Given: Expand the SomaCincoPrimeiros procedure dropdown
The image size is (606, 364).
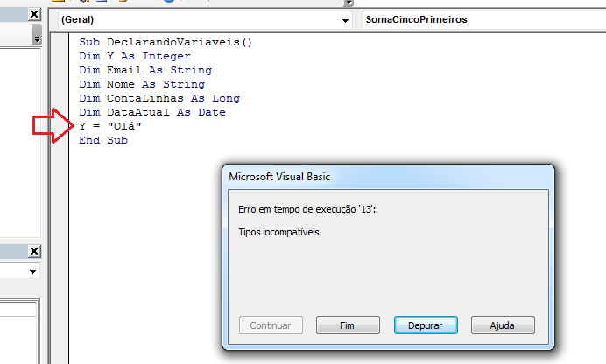Looking at the screenshot, I should click(482, 19).
